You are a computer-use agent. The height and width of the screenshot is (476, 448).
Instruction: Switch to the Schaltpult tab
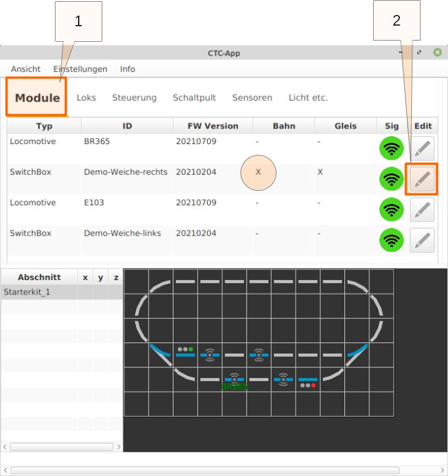194,97
